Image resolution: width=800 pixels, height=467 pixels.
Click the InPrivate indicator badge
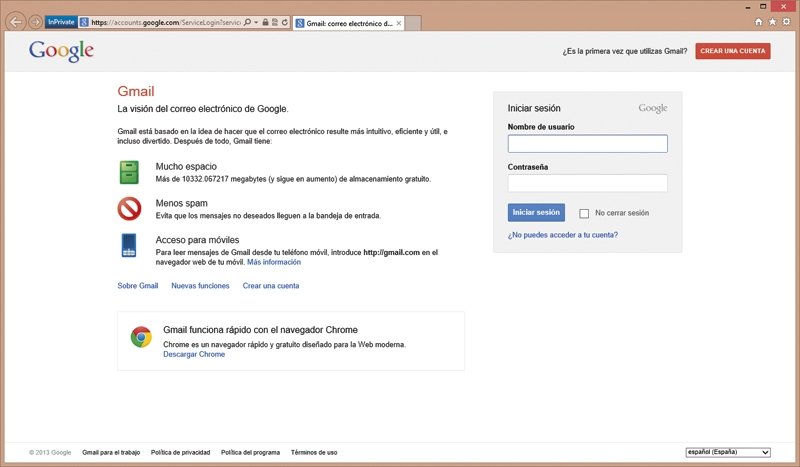coord(61,22)
